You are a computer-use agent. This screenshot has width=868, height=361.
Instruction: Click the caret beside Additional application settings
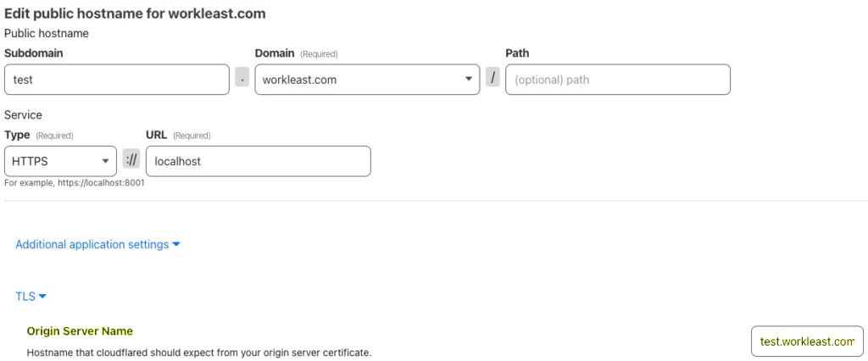tap(176, 244)
